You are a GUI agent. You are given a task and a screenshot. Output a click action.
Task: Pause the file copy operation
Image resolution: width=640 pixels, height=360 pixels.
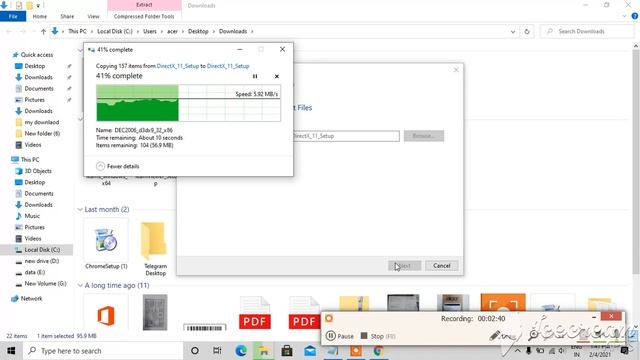(x=255, y=76)
